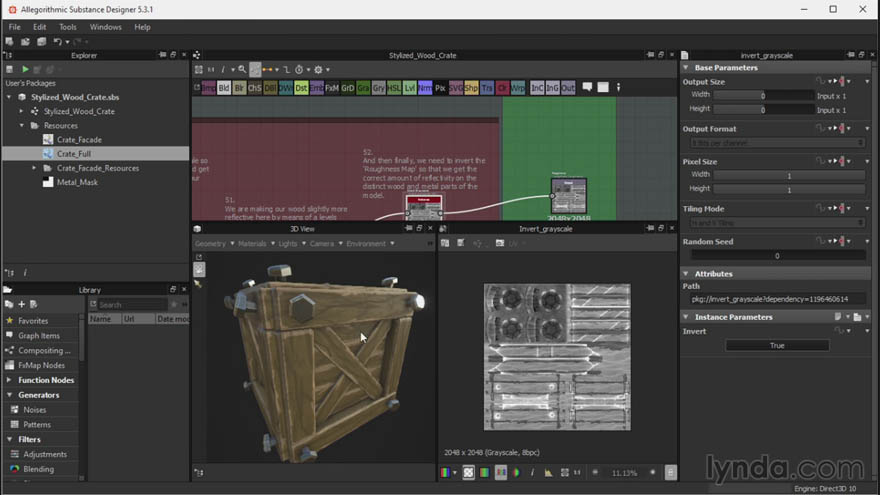Open the Tiling Mode dropdown
This screenshot has height=495, width=880.
pyautogui.click(x=777, y=223)
